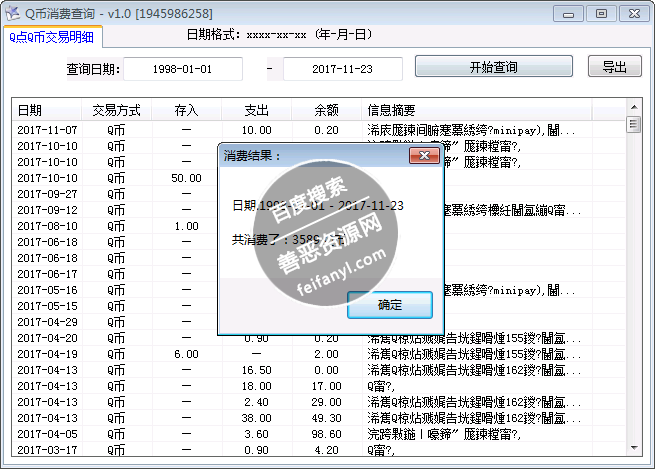
Task: Click the scrollbar up arrow in the list
Action: click(633, 109)
